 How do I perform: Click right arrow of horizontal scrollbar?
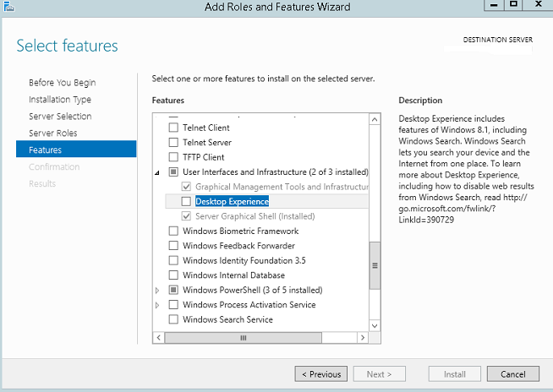(363, 338)
